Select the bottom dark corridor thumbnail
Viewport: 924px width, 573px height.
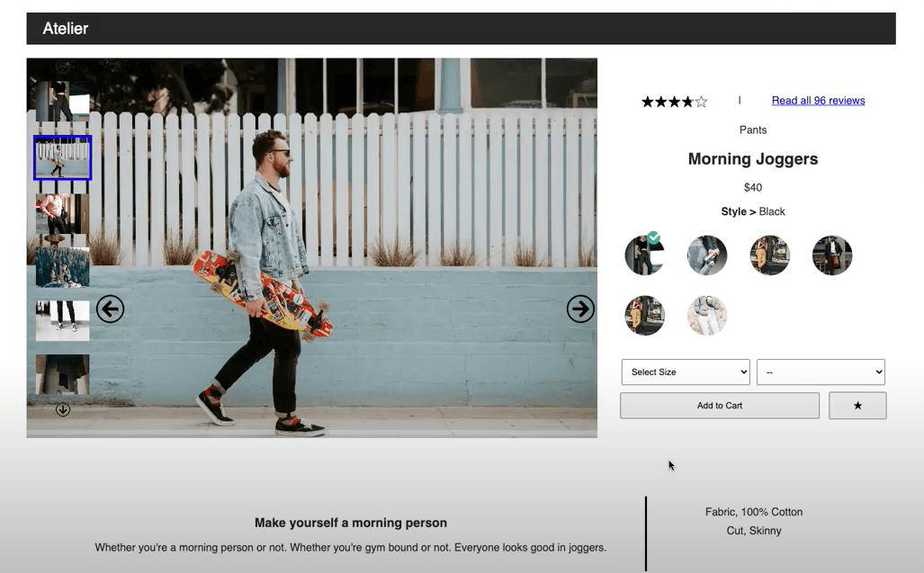[62, 374]
